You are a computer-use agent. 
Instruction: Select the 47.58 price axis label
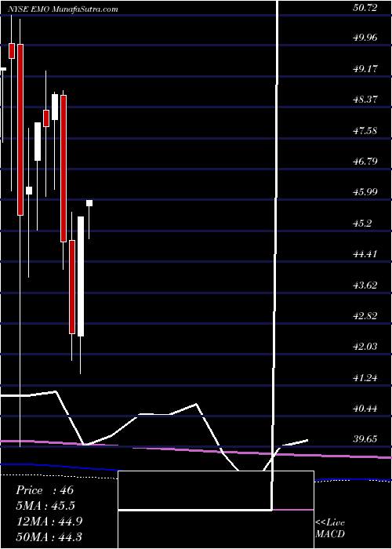[x=365, y=131]
